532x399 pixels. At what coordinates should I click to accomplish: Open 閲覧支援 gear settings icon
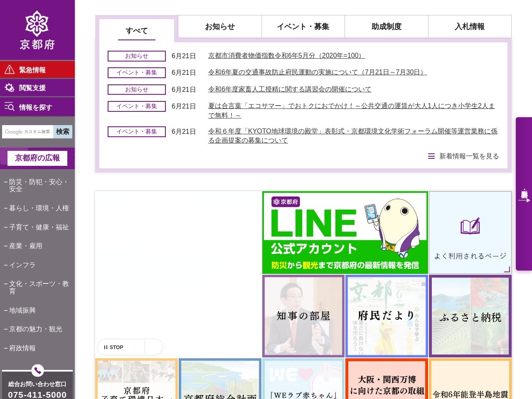pyautogui.click(x=10, y=88)
